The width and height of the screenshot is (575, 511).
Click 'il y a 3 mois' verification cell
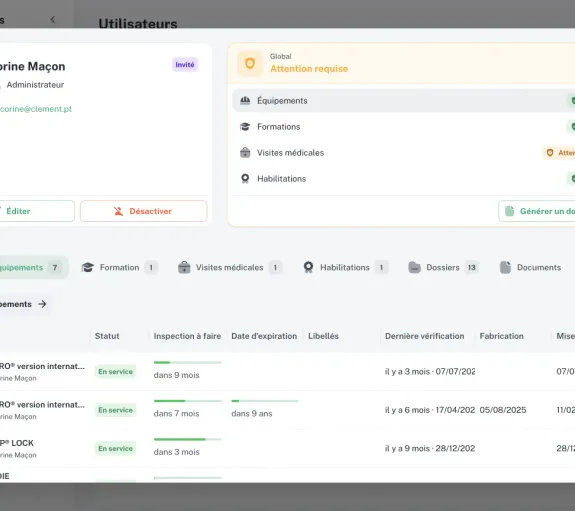430,372
